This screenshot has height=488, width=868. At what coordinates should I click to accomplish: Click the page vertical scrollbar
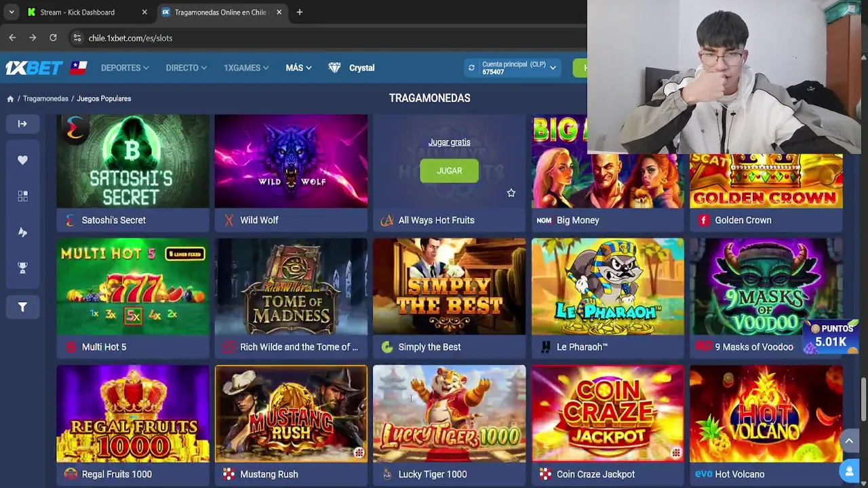pyautogui.click(x=863, y=400)
